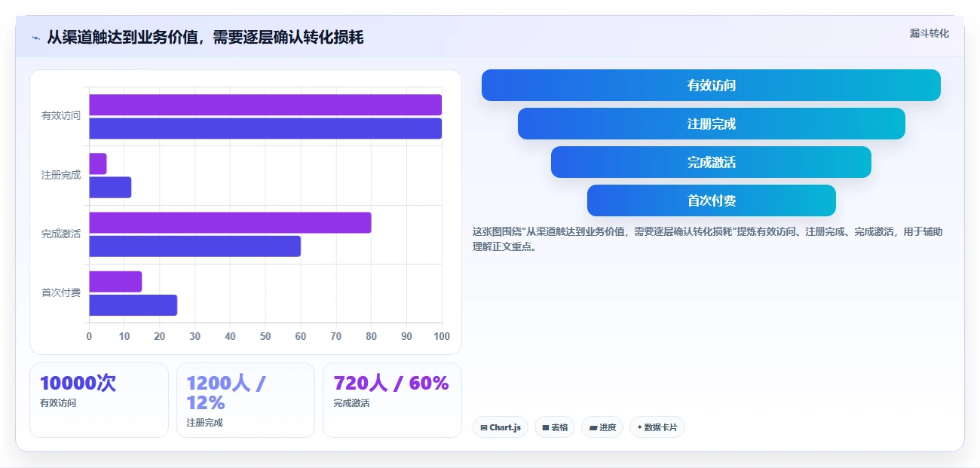Click the blue 完成激活 bar in chart

tap(194, 246)
